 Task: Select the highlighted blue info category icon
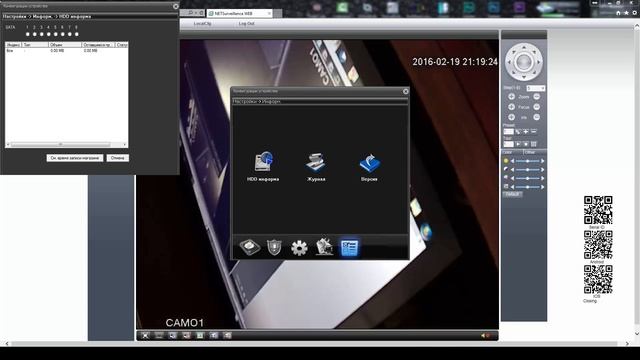tap(349, 248)
